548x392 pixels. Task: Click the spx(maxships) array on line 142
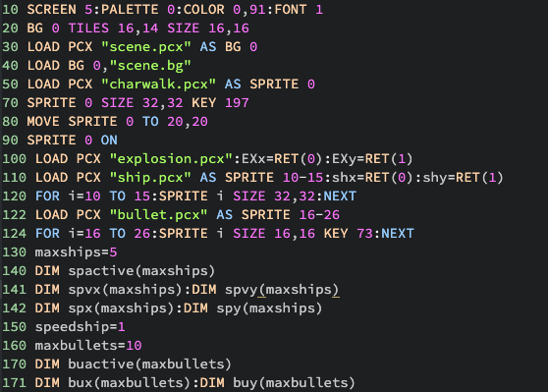coord(121,308)
